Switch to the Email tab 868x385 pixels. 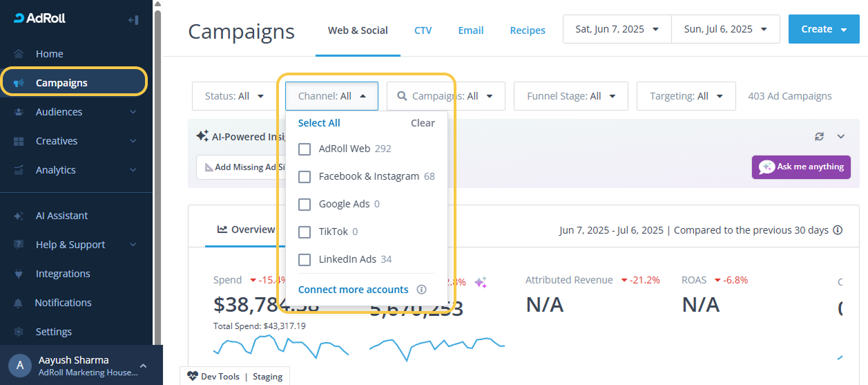tap(470, 30)
